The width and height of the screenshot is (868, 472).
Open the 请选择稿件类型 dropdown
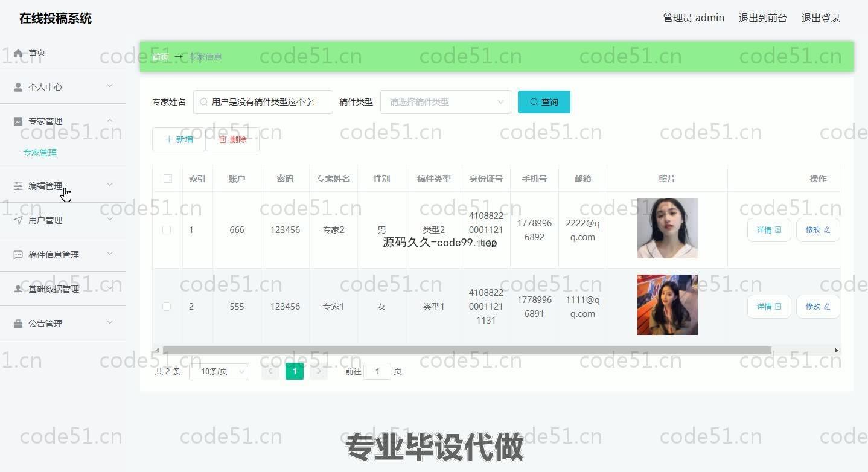pyautogui.click(x=445, y=102)
